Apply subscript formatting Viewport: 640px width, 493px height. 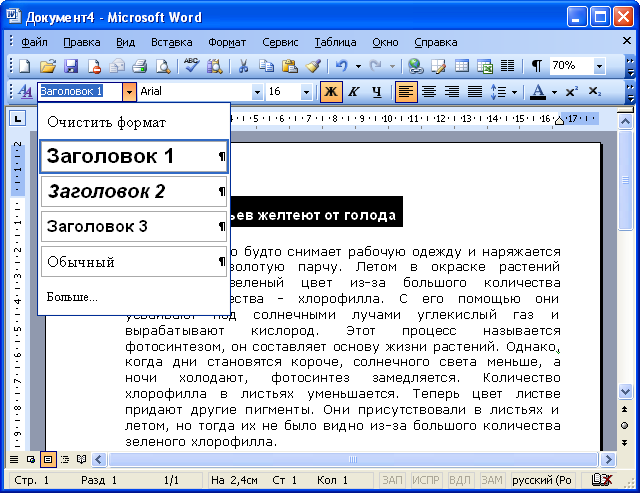coord(595,92)
